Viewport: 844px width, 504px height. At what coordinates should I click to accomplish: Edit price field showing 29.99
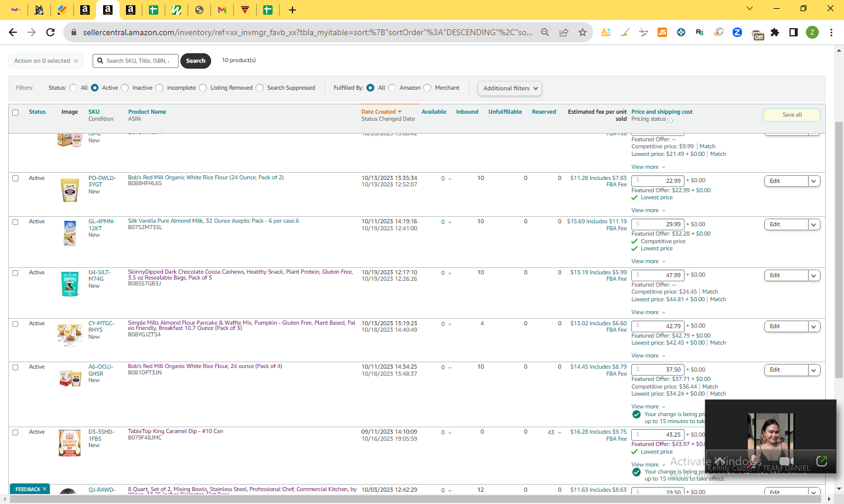658,224
